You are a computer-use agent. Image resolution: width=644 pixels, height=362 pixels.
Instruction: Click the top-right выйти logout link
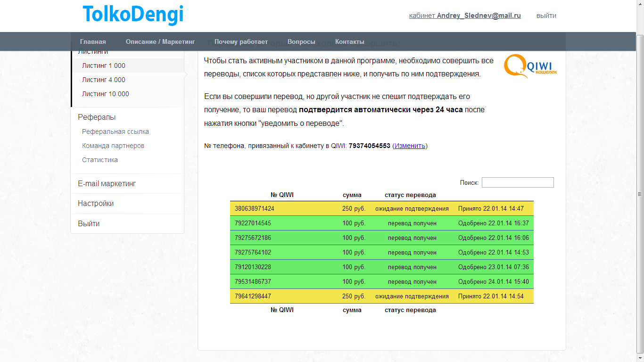pos(546,16)
